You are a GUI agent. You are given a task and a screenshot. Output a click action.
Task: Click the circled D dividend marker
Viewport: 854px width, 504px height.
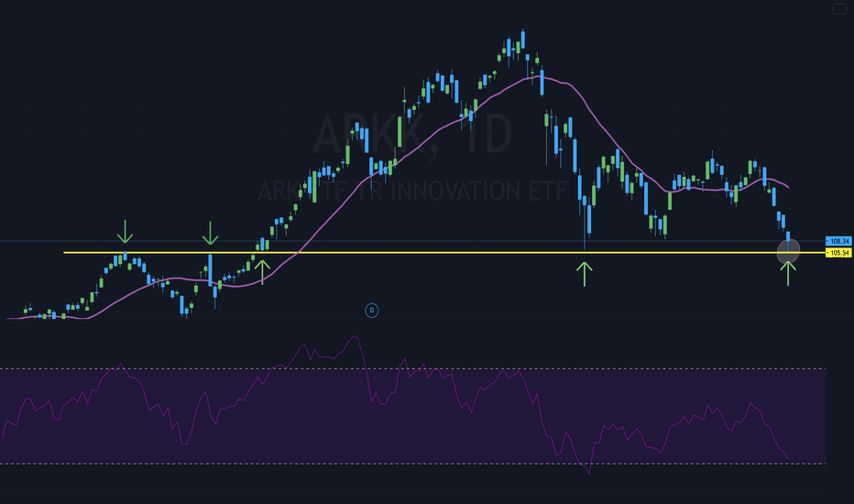[x=371, y=311]
